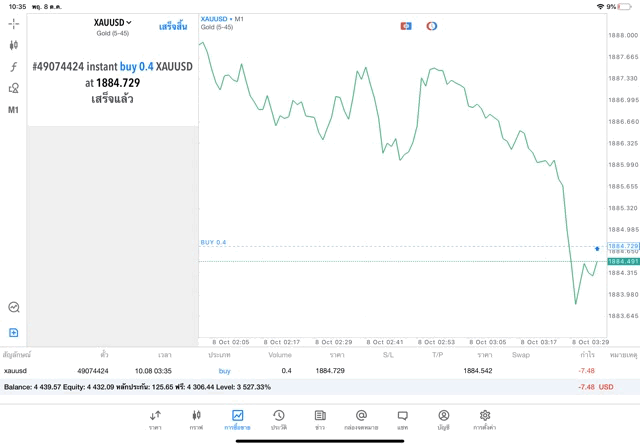Switch to the กราฟ chart tab
Screen dimensions: 640x447
(196, 420)
